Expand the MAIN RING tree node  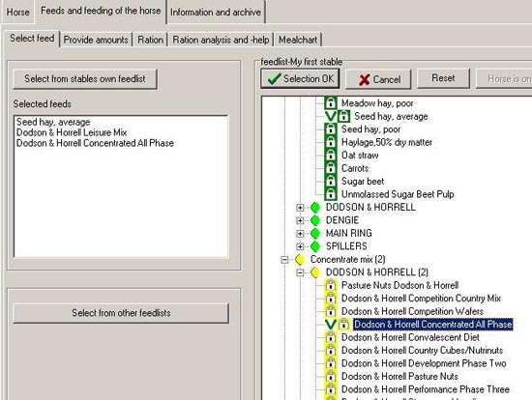[x=300, y=233]
